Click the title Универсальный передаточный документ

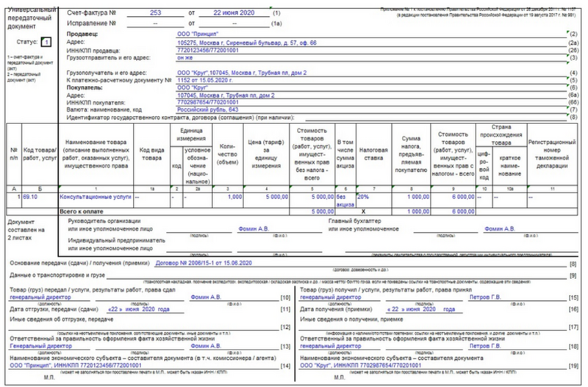tap(31, 18)
